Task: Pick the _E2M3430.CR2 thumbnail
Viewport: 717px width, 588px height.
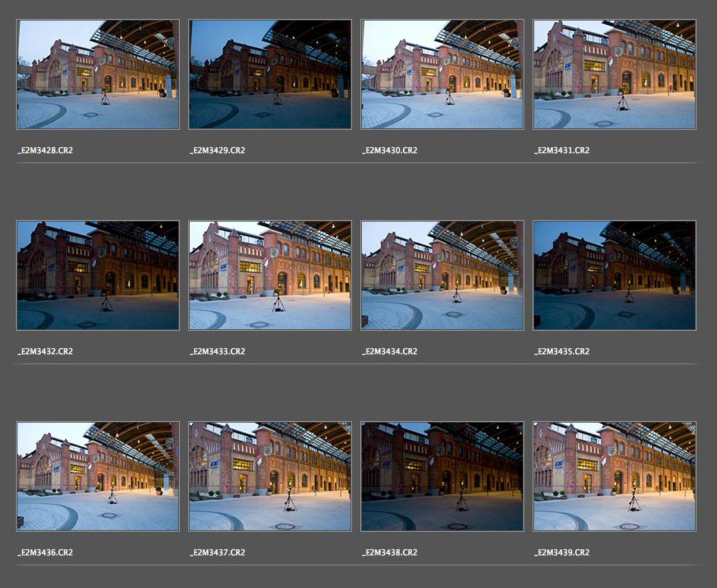Action: [442, 74]
